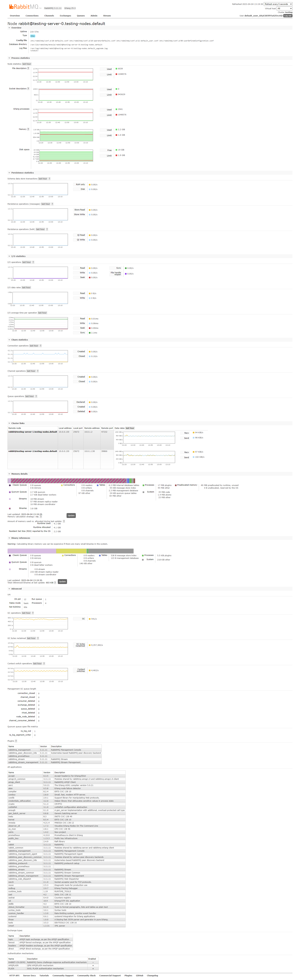Click help icon next to File descriptors

[x=28, y=69]
